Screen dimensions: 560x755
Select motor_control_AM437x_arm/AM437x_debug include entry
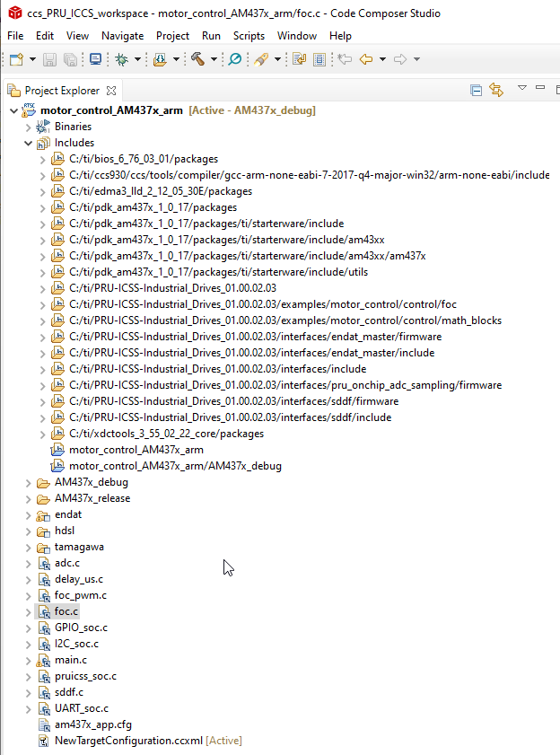tap(175, 466)
